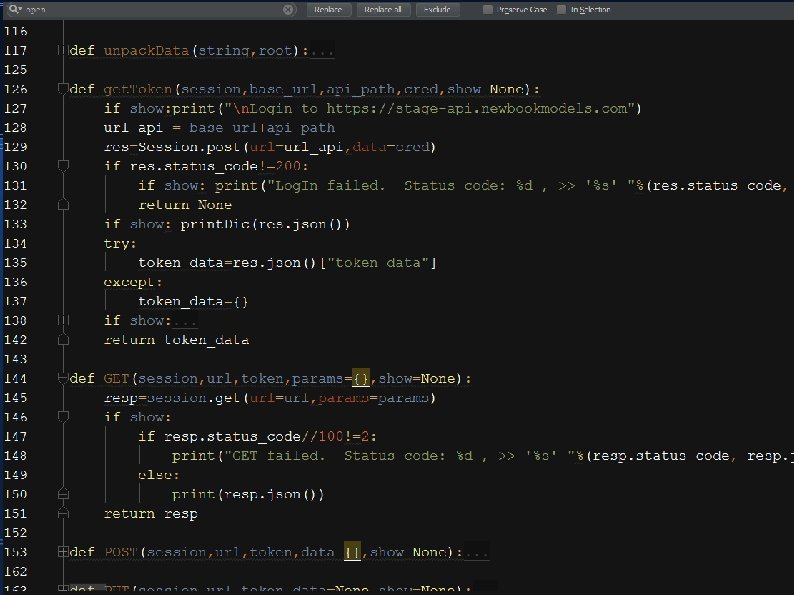The height and width of the screenshot is (595, 794).
Task: Click 'printDic(res.json())' call
Action: [x=265, y=224]
